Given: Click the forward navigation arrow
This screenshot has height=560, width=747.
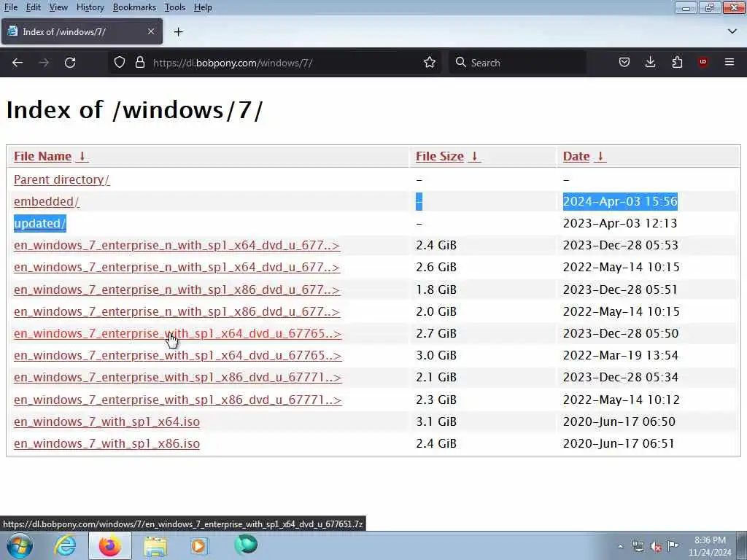Looking at the screenshot, I should pyautogui.click(x=44, y=63).
